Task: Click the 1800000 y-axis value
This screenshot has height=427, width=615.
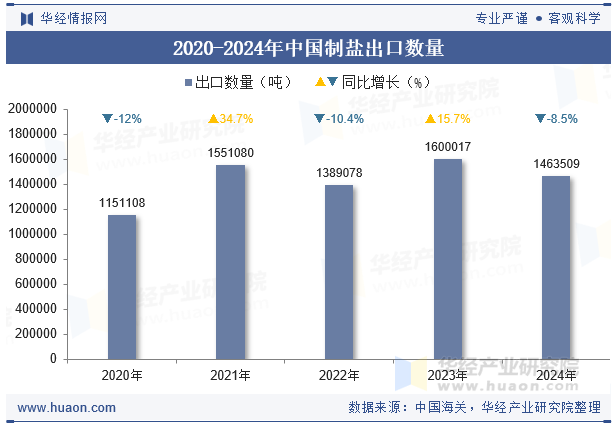Action: (33, 134)
